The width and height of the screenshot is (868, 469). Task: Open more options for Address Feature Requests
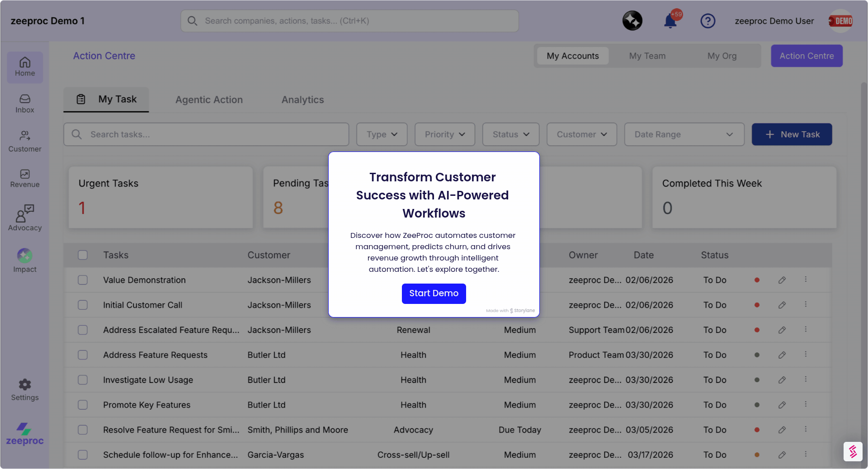(x=806, y=355)
